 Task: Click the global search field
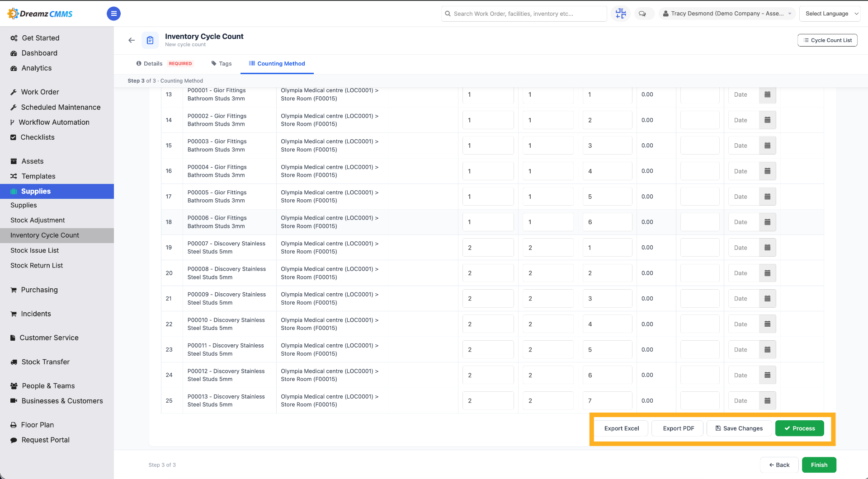[524, 14]
